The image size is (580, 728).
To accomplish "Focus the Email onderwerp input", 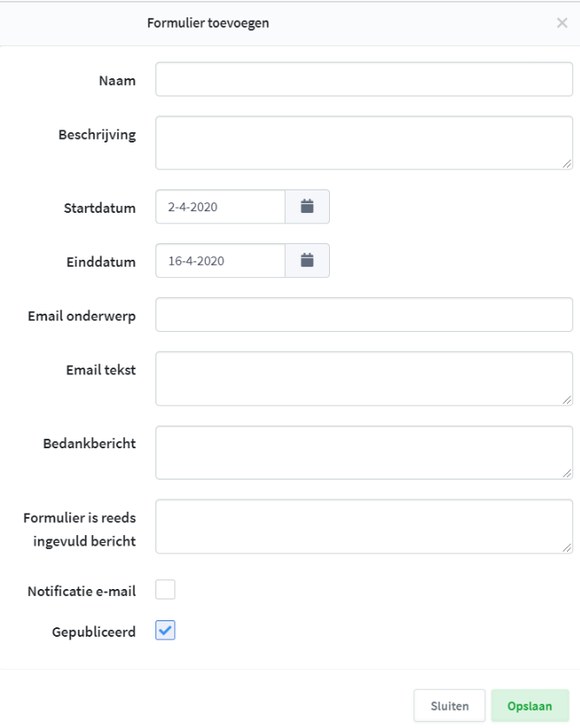I will pos(365,314).
